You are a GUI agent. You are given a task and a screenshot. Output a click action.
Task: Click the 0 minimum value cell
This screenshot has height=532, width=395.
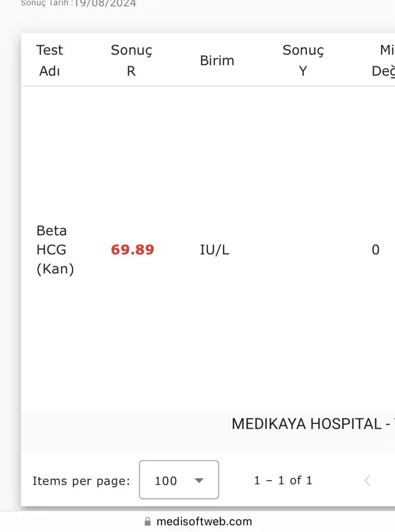[x=375, y=250]
